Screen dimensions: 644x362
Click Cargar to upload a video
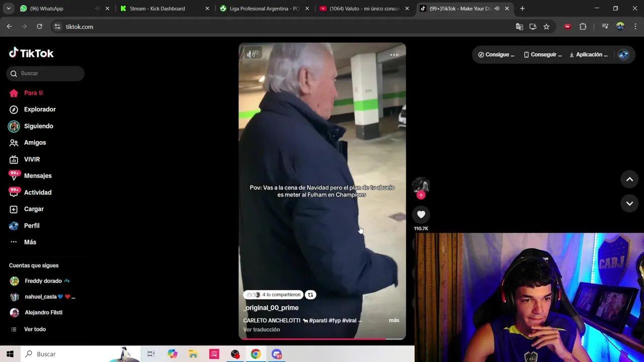pos(27,209)
